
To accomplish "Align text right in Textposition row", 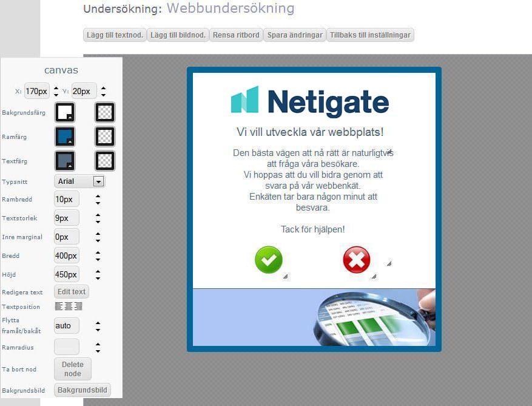I will coord(78,306).
